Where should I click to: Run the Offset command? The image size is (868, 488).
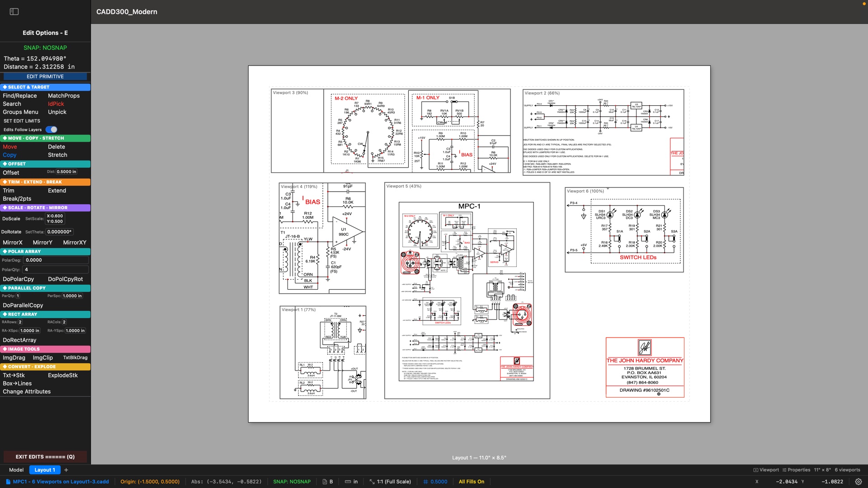[11, 173]
